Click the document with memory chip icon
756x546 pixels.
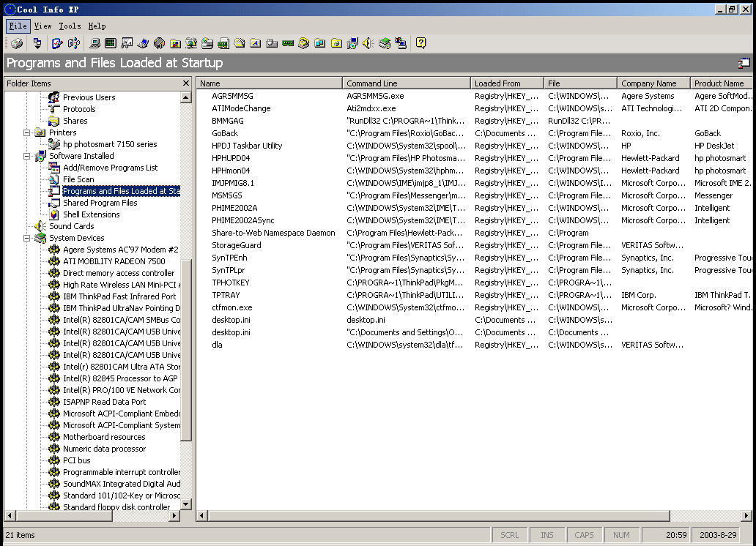(x=223, y=43)
